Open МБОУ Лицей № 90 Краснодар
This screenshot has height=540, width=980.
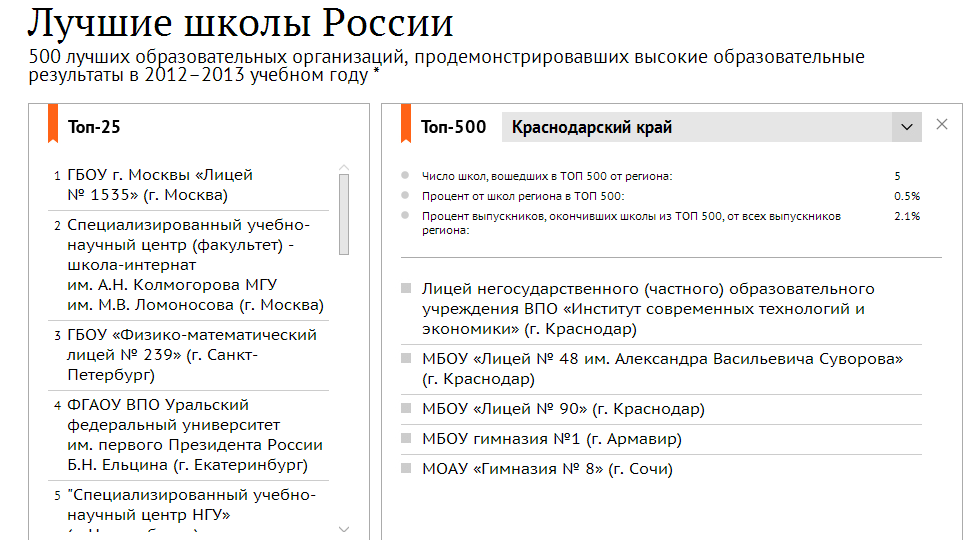pos(563,409)
